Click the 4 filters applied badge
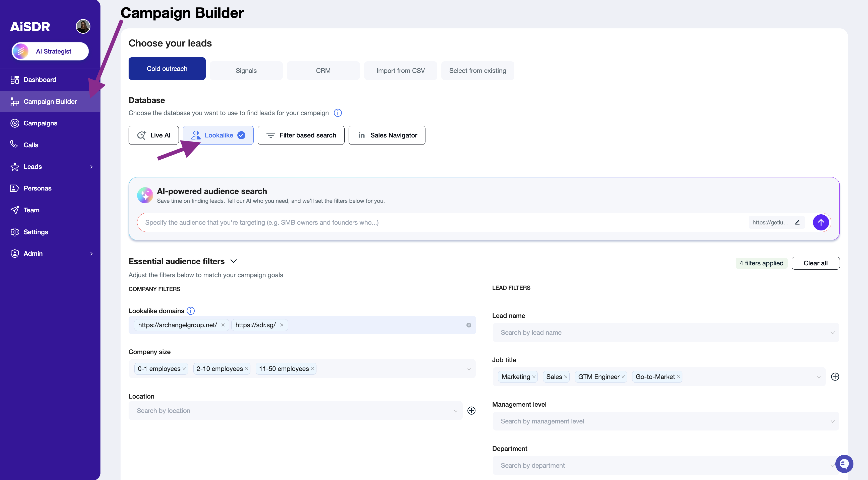 click(761, 263)
